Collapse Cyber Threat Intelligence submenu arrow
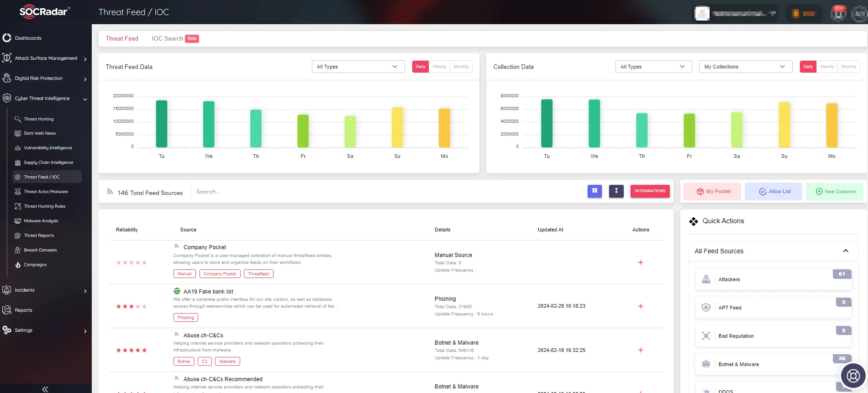Screen dimensions: 868x393 coord(85,99)
